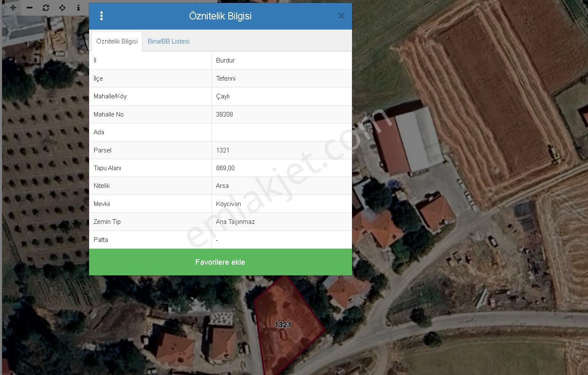Click the Öznitelik Bilgisi dialog title

(220, 16)
